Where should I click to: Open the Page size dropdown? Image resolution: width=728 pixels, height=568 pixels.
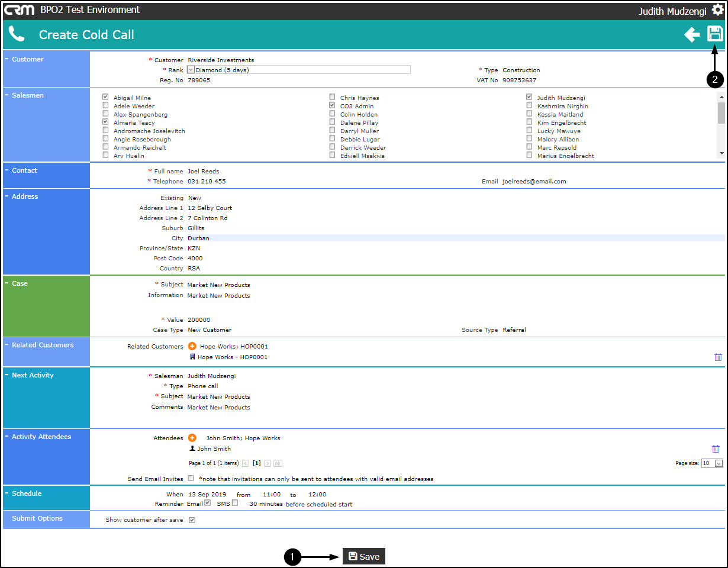712,463
